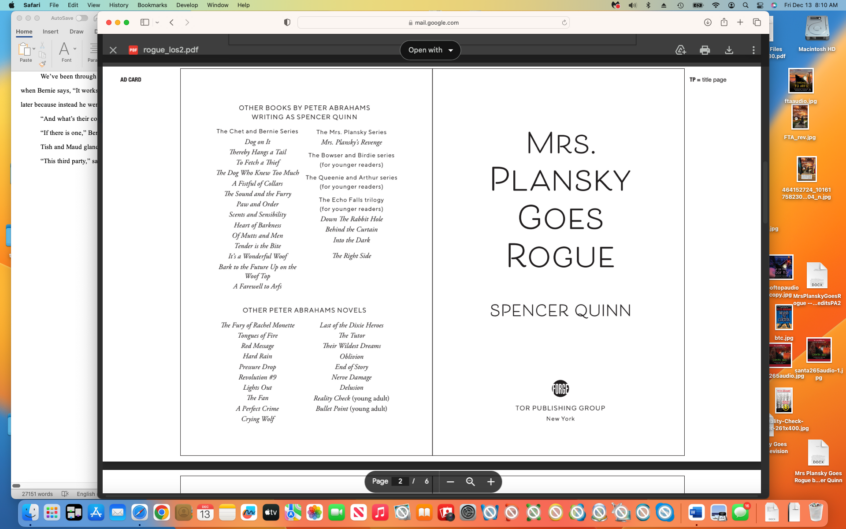Viewport: 846px width, 529px height.
Task: Open Bluetooth status menu
Action: 648,5
